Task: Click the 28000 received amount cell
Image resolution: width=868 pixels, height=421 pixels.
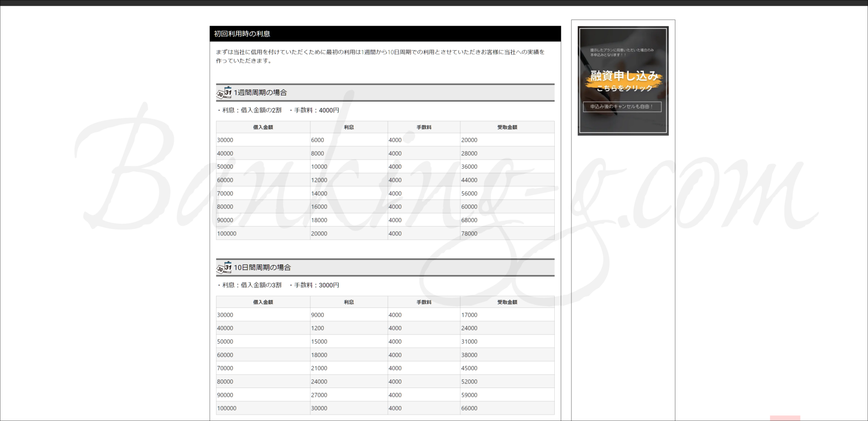Action: coord(469,153)
